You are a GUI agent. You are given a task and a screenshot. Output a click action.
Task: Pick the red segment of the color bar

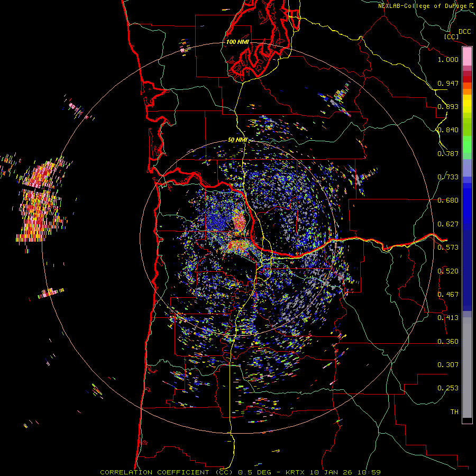tap(467, 79)
